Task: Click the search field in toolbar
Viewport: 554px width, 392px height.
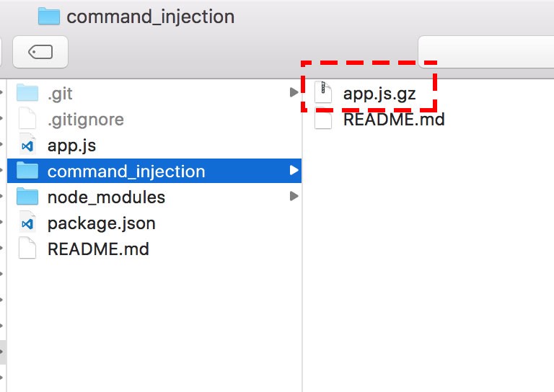Action: [x=485, y=52]
